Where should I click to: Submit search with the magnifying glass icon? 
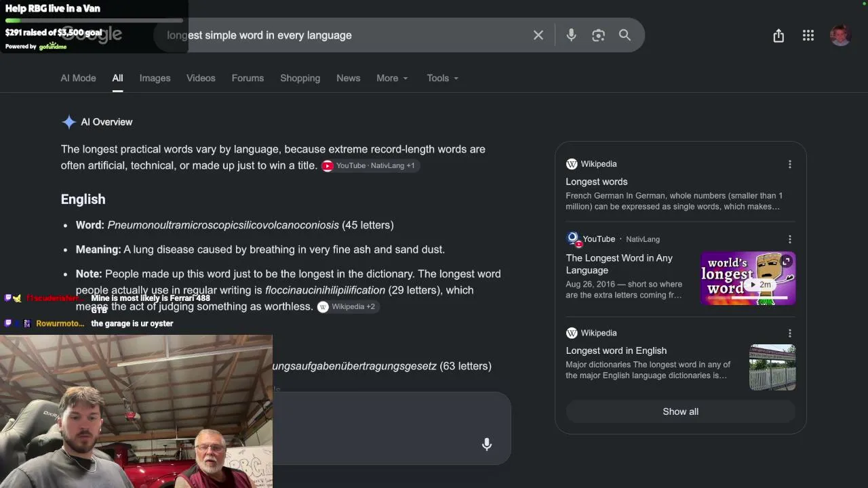pyautogui.click(x=625, y=35)
